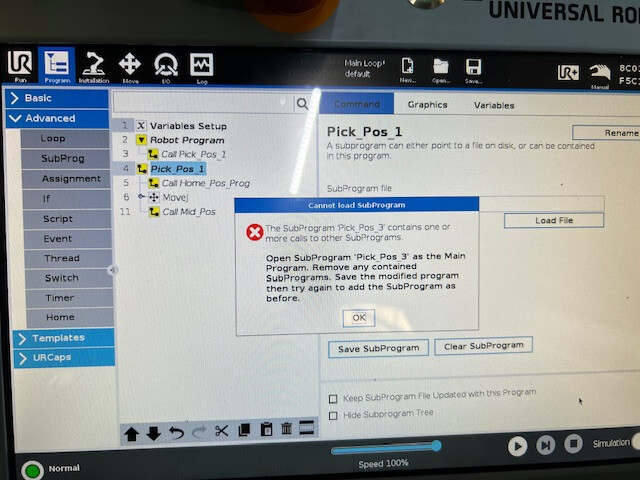
Task: Add a Script node
Action: [x=67, y=219]
